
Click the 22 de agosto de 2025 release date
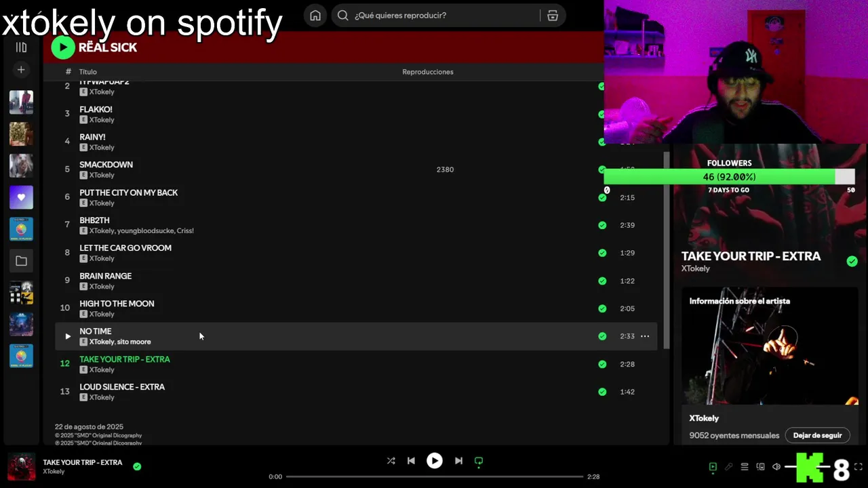(x=89, y=427)
